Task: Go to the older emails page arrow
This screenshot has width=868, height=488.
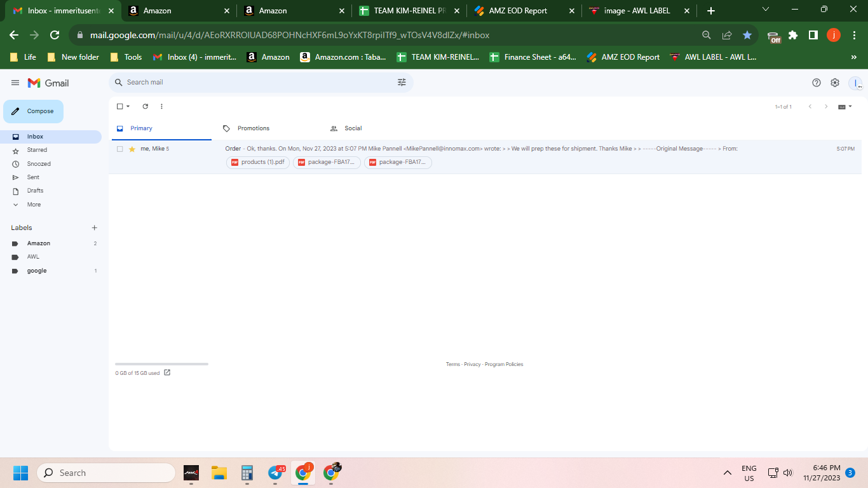Action: (x=826, y=107)
